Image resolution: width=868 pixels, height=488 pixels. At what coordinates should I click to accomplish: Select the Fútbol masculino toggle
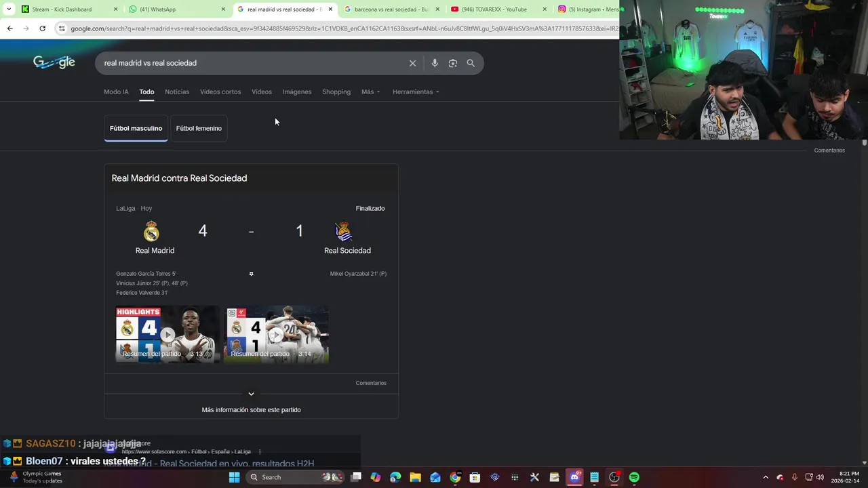pyautogui.click(x=136, y=128)
